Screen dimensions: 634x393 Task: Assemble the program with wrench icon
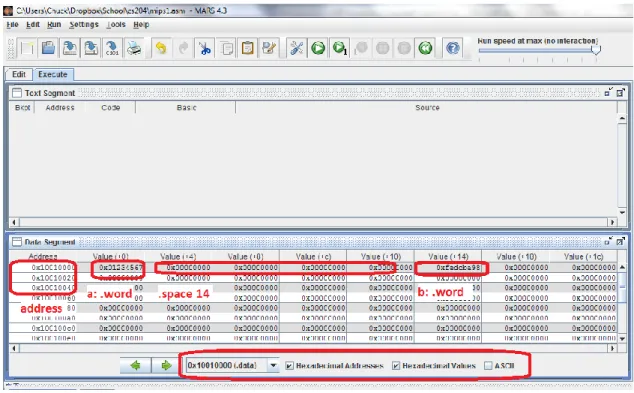coord(296,49)
